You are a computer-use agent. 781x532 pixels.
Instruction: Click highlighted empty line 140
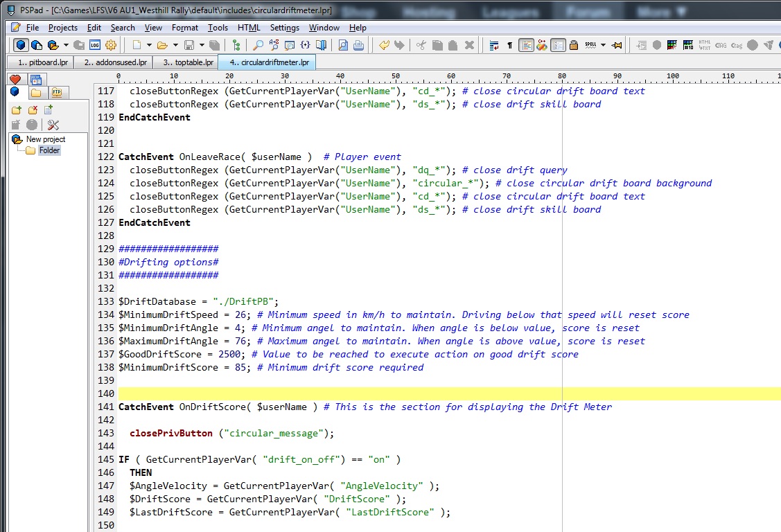pos(449,393)
